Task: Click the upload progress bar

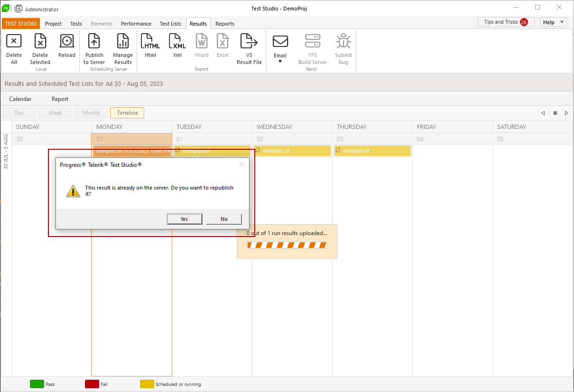Action: [287, 245]
